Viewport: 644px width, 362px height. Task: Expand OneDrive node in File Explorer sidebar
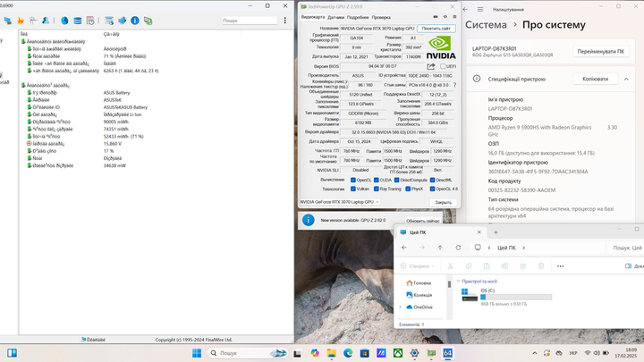pyautogui.click(x=401, y=307)
